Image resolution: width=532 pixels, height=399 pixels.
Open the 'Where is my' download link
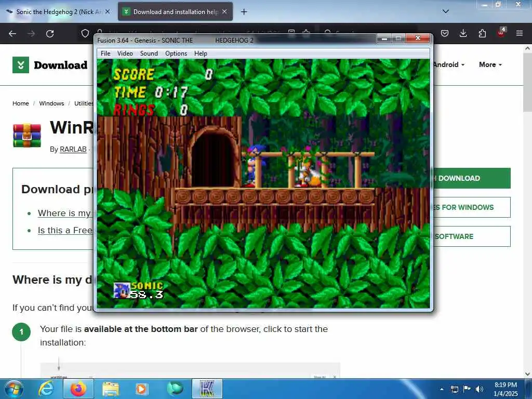pos(64,213)
